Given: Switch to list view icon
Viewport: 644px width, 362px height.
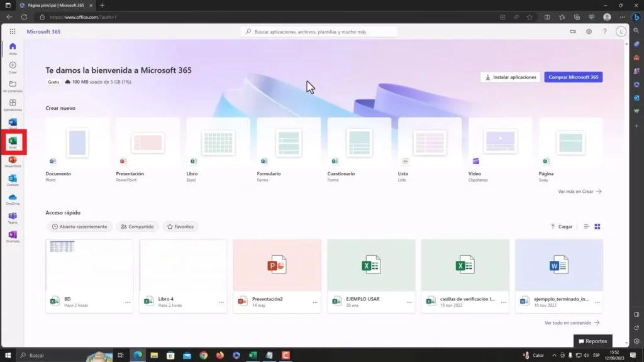Looking at the screenshot, I should pyautogui.click(x=586, y=226).
